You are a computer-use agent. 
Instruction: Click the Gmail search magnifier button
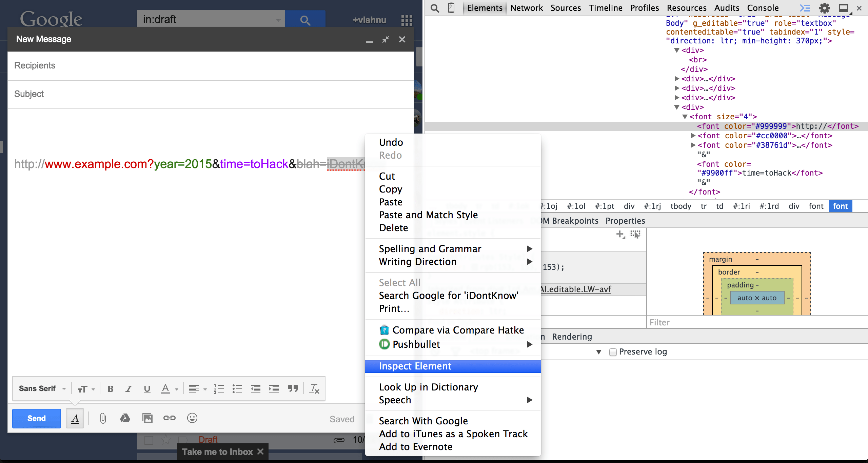305,19
